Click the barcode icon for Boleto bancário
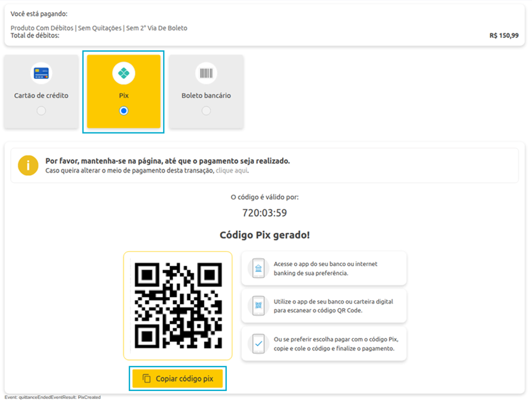Image resolution: width=532 pixels, height=400 pixels. click(x=206, y=73)
